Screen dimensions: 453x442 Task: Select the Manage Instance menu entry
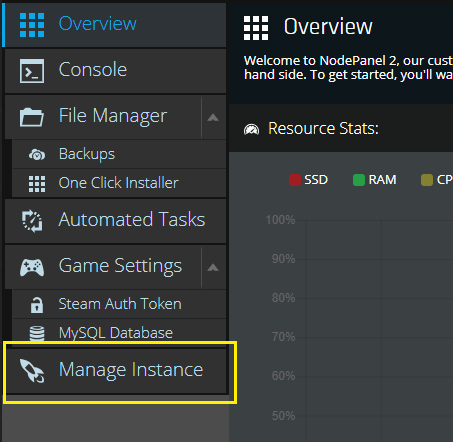115,371
